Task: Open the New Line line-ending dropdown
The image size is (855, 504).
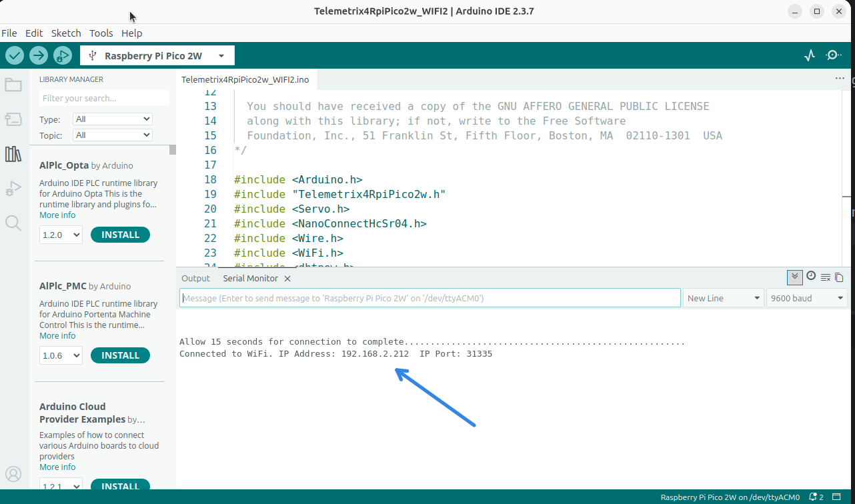Action: (x=724, y=298)
